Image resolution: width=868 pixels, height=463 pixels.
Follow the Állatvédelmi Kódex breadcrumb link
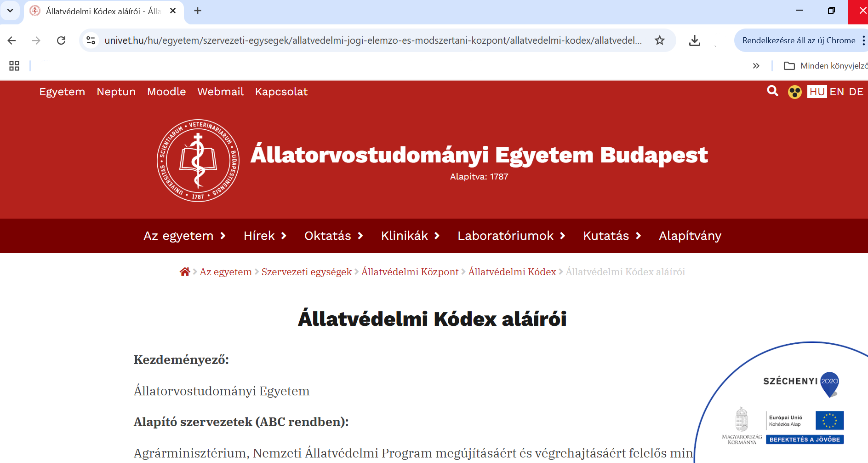tap(512, 272)
